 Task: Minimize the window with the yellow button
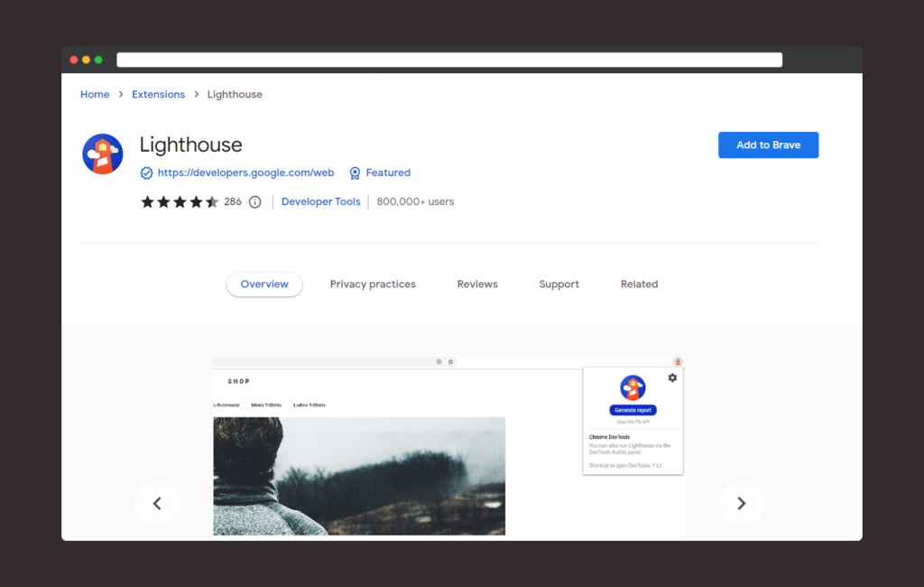click(x=86, y=60)
